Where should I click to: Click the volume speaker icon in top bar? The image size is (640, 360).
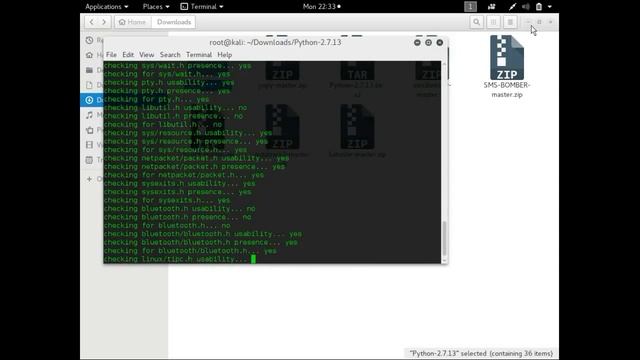526,7
